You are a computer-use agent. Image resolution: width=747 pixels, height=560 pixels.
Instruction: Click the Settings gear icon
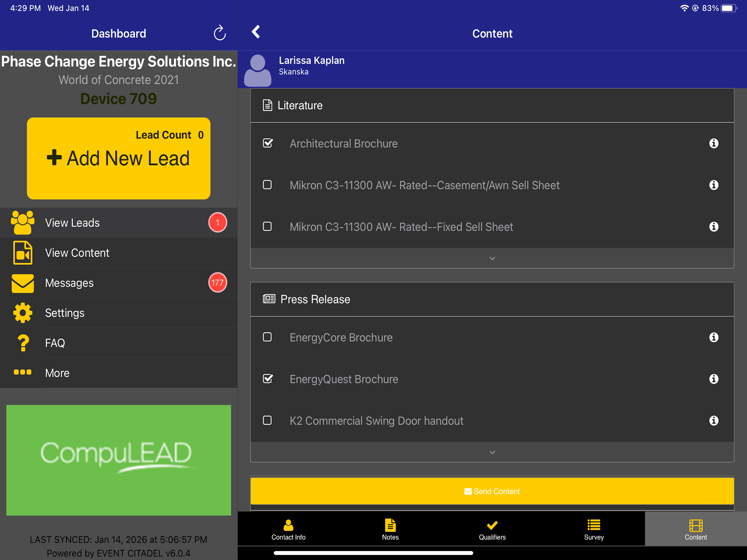click(23, 313)
